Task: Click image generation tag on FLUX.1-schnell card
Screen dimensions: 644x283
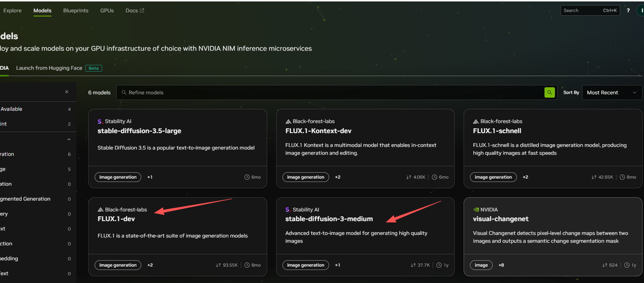Action: 493,177
